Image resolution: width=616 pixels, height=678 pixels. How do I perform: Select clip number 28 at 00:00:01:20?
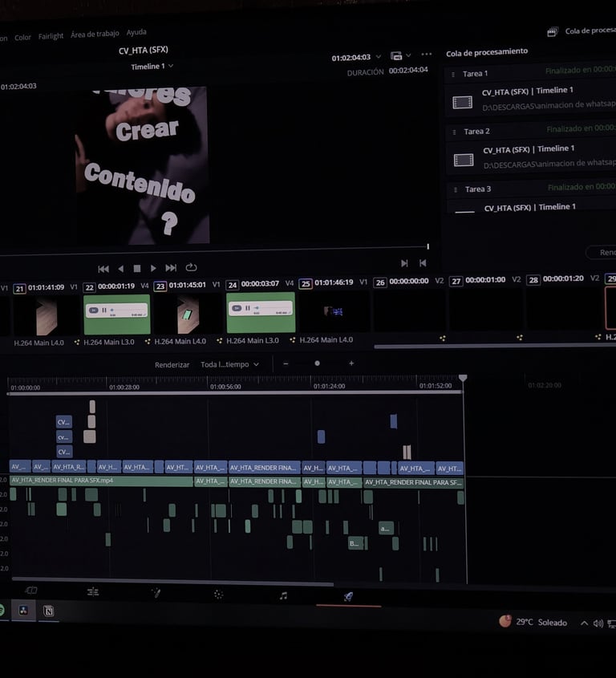point(564,308)
